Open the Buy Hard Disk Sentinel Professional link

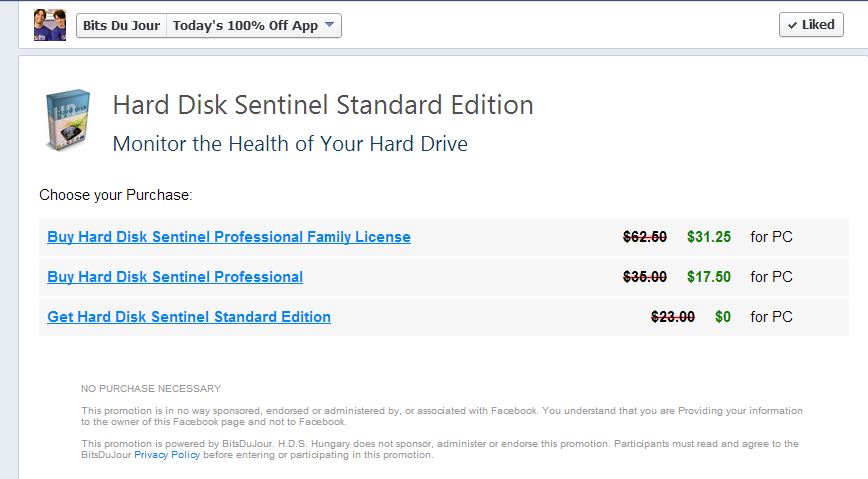tap(175, 277)
